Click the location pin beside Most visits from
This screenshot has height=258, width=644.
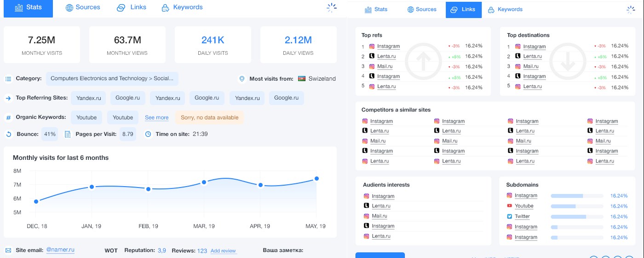(x=241, y=79)
